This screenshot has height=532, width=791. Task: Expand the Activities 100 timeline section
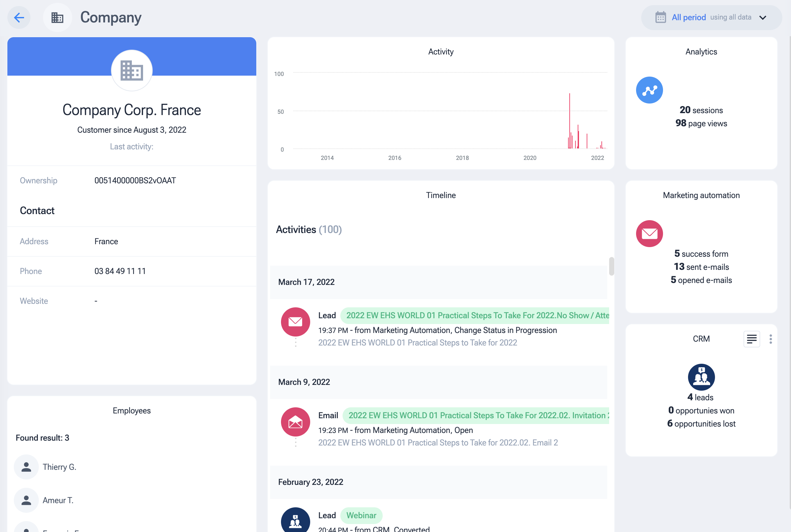[309, 229]
